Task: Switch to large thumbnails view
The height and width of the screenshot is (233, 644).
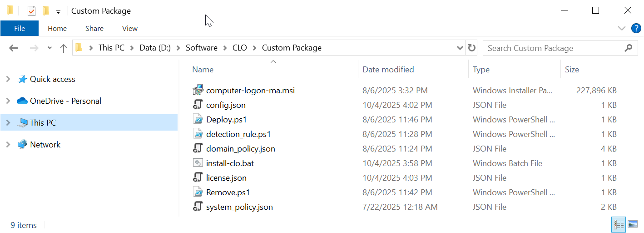Action: click(x=633, y=224)
